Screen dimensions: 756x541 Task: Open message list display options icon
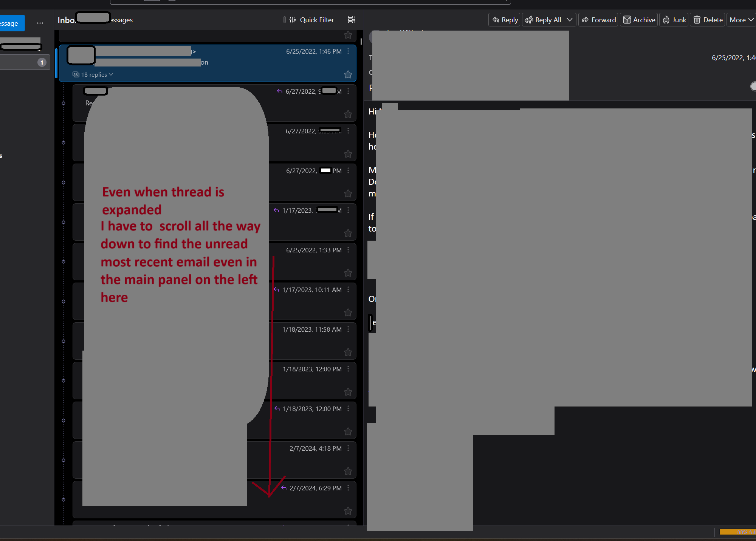[x=351, y=20]
